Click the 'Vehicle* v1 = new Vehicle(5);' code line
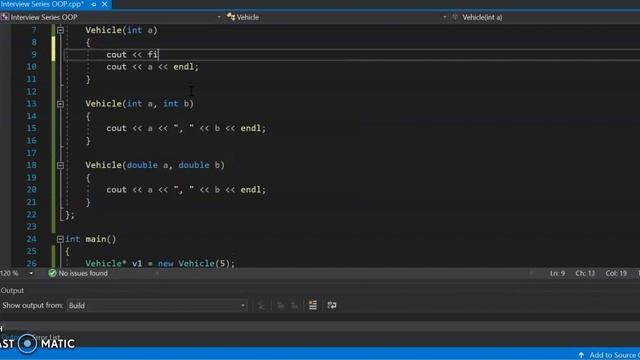The height and width of the screenshot is (360, 640). coord(160,264)
